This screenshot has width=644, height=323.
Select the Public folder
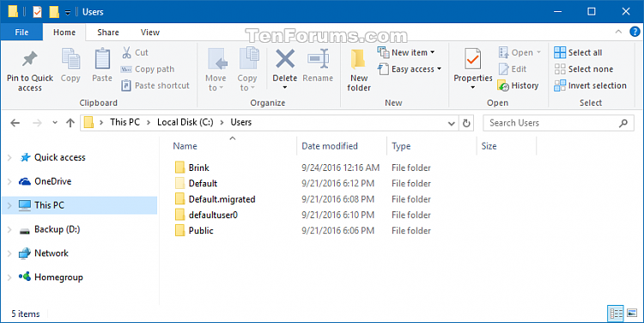pos(201,230)
